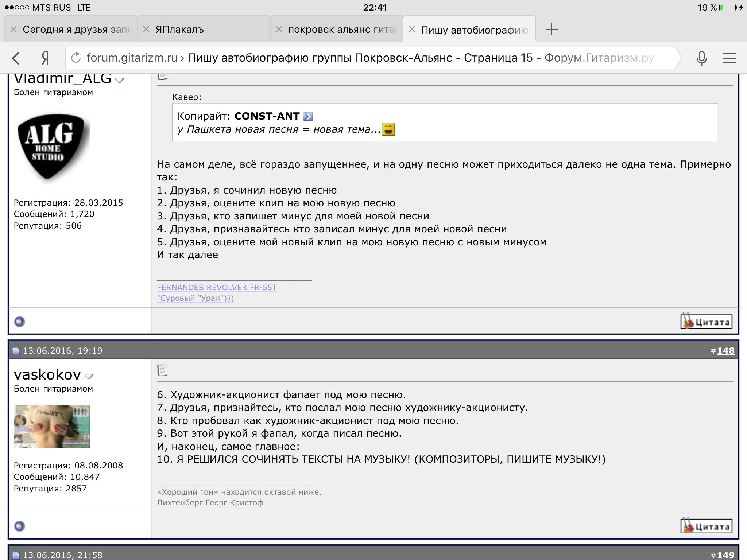Click the document icon in Vladimir_ALG's post
Screen dimensions: 747x560
coord(162,77)
